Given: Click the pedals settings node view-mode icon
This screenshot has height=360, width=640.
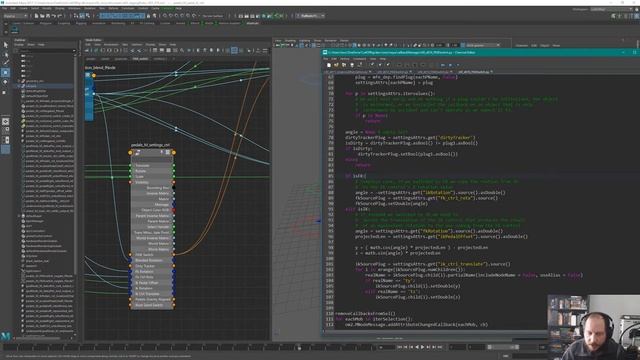Looking at the screenshot, I should point(167,152).
